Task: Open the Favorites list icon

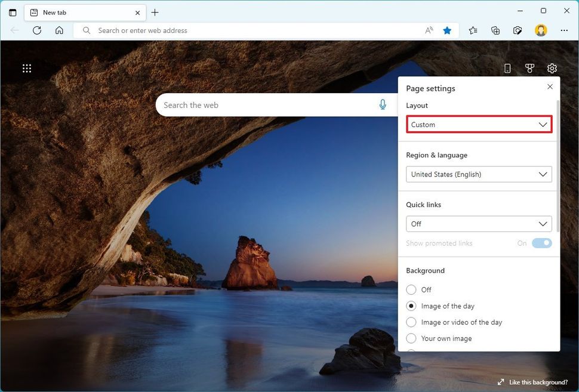Action: pyautogui.click(x=473, y=30)
